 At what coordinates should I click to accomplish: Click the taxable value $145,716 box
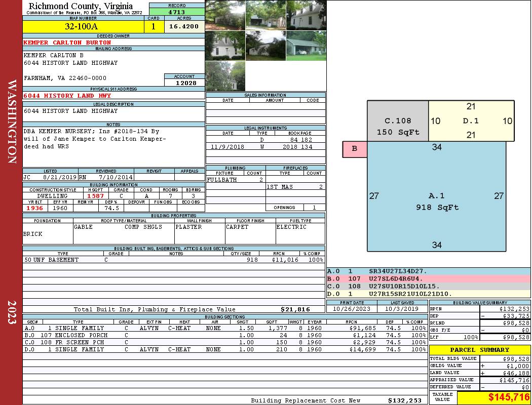pyautogui.click(x=493, y=397)
